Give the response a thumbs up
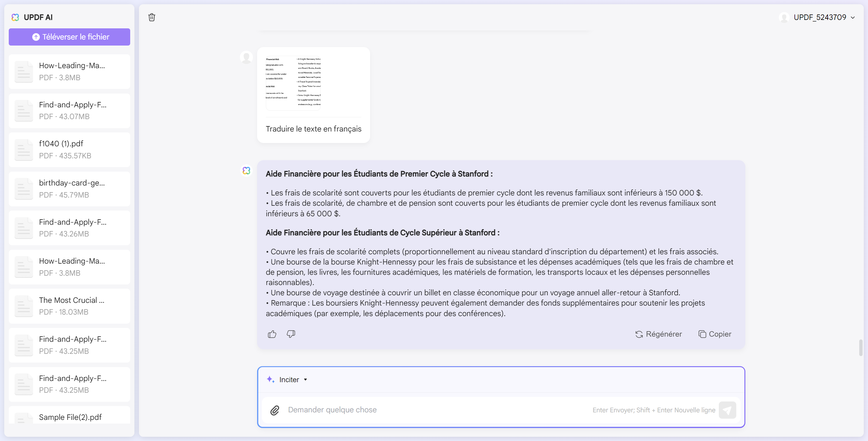Image resolution: width=868 pixels, height=441 pixels. (x=272, y=334)
